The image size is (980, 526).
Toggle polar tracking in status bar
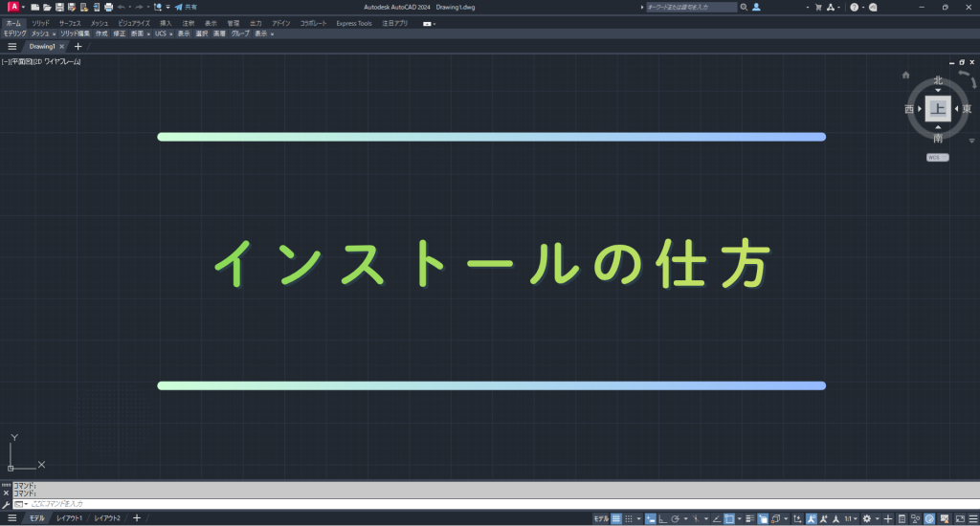tap(676, 518)
